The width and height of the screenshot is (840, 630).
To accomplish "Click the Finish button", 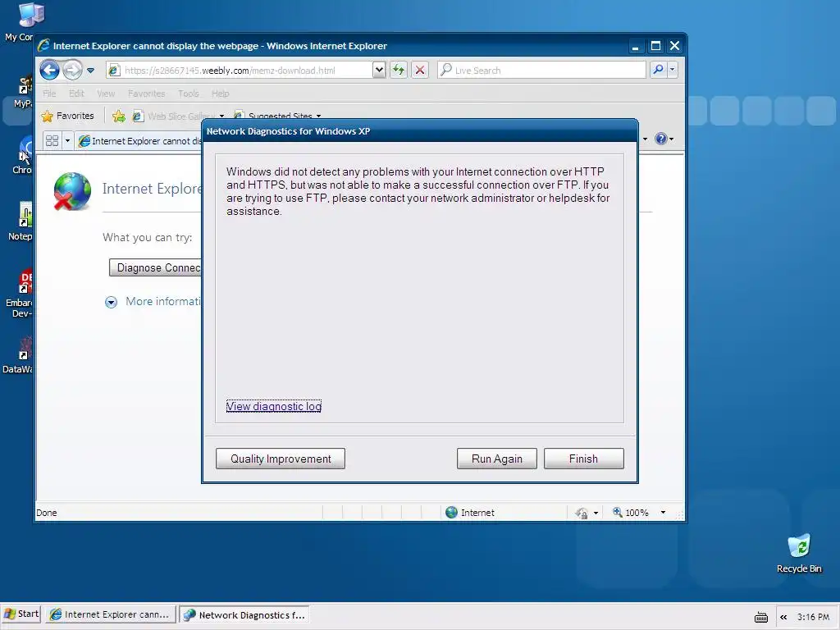I will pyautogui.click(x=583, y=459).
